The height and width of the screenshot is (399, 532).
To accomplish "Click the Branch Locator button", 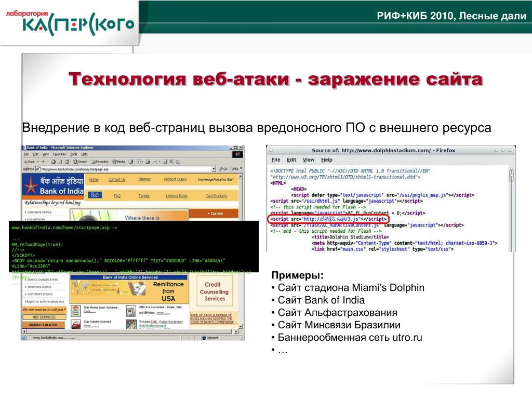I will coord(44,325).
